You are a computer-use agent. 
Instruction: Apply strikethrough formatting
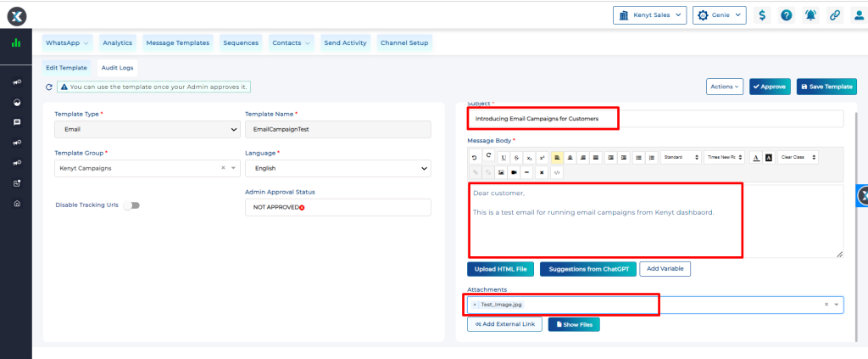click(x=516, y=157)
